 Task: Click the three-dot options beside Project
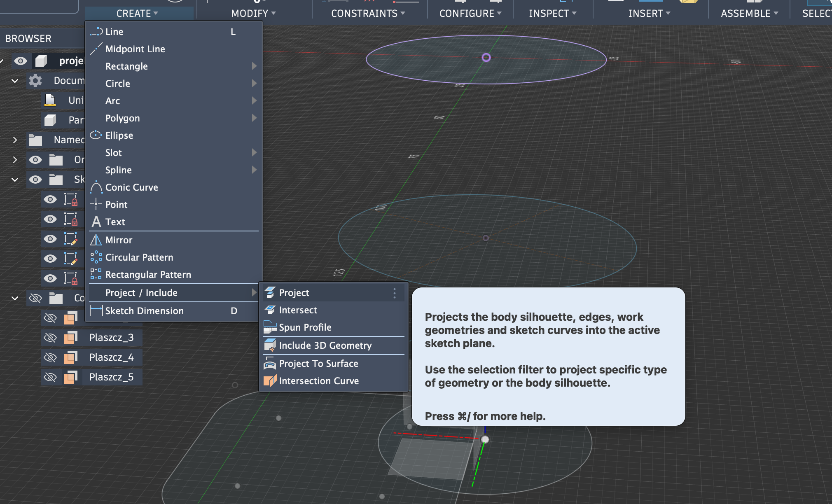[395, 293]
